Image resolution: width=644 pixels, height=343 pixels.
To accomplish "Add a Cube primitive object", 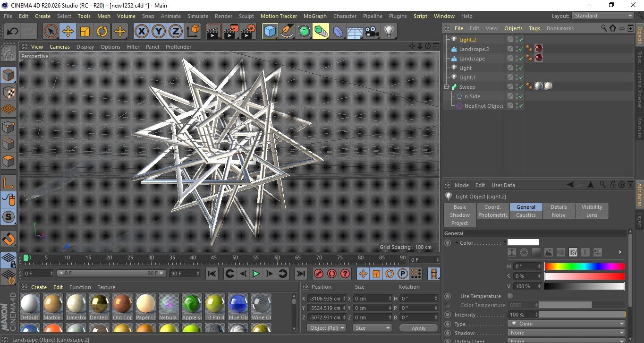I will pyautogui.click(x=270, y=32).
